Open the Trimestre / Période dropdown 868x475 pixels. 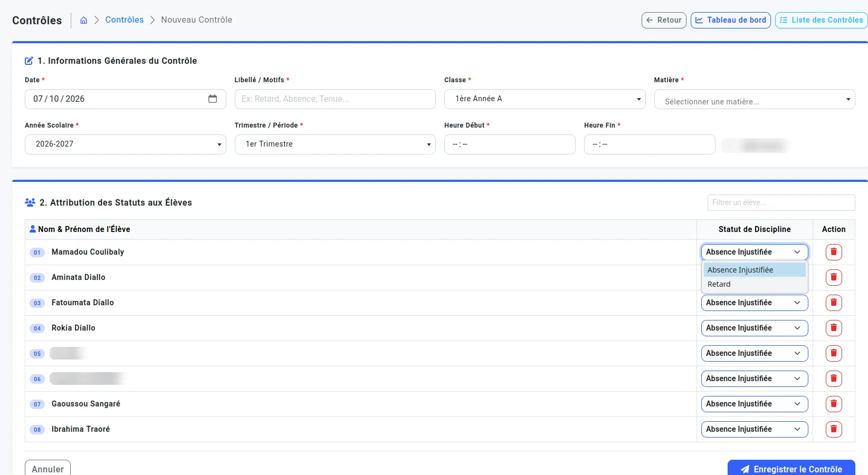coord(335,144)
